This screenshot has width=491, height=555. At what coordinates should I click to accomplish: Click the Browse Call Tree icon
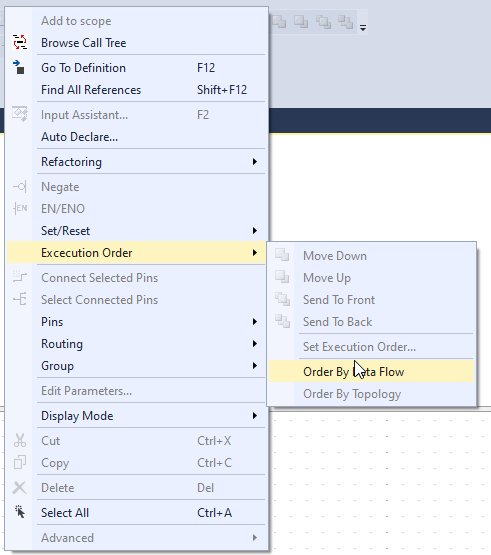pos(20,42)
